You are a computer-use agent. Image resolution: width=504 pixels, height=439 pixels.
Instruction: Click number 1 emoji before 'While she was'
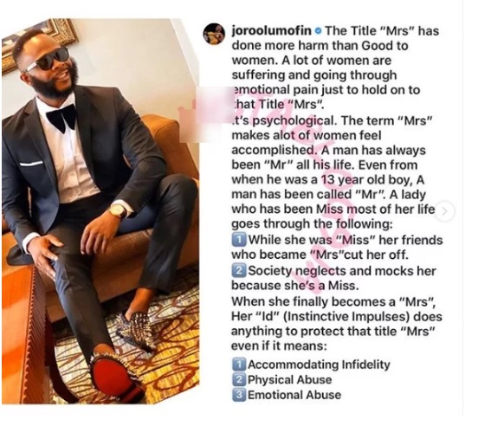point(239,240)
